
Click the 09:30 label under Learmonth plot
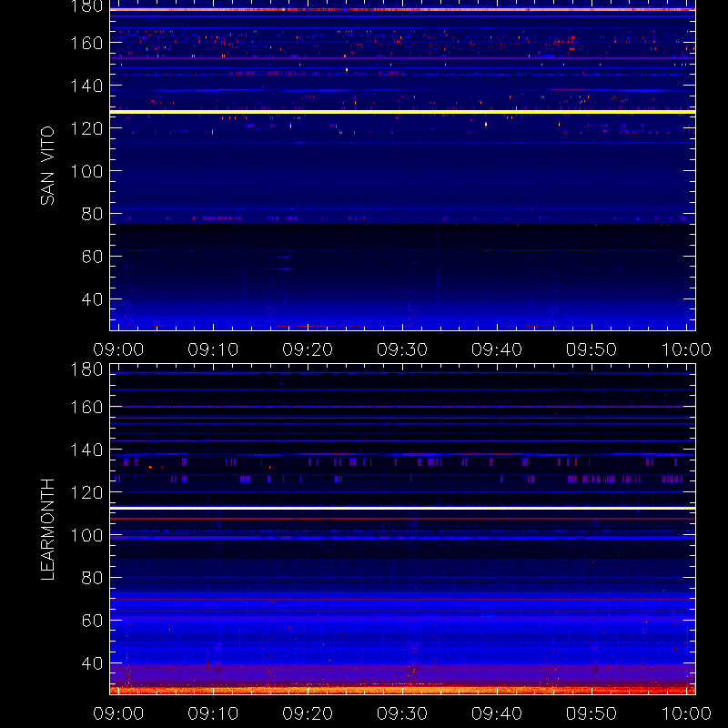(x=402, y=713)
